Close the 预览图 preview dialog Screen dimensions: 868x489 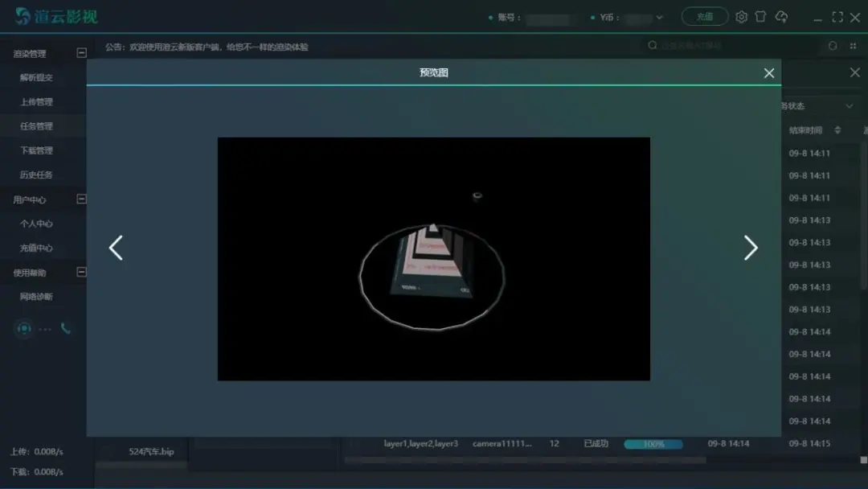coord(769,73)
